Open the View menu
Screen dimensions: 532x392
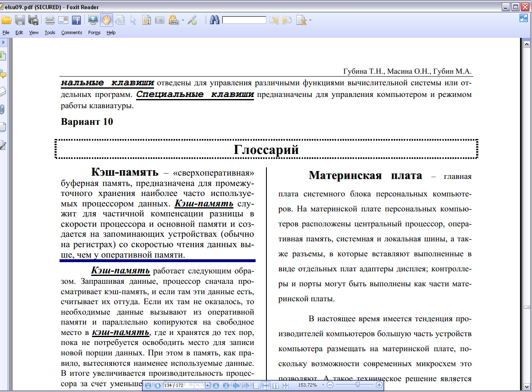34,32
